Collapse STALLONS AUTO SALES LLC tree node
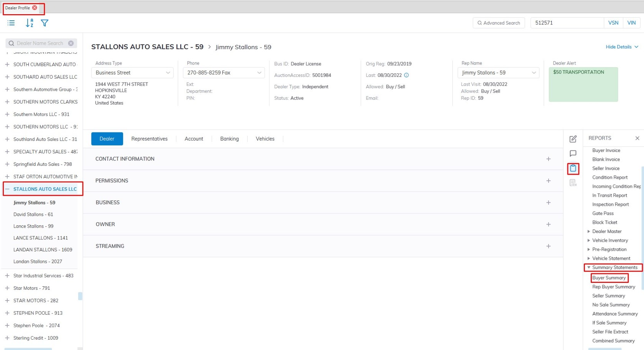The height and width of the screenshot is (350, 644). pyautogui.click(x=7, y=189)
